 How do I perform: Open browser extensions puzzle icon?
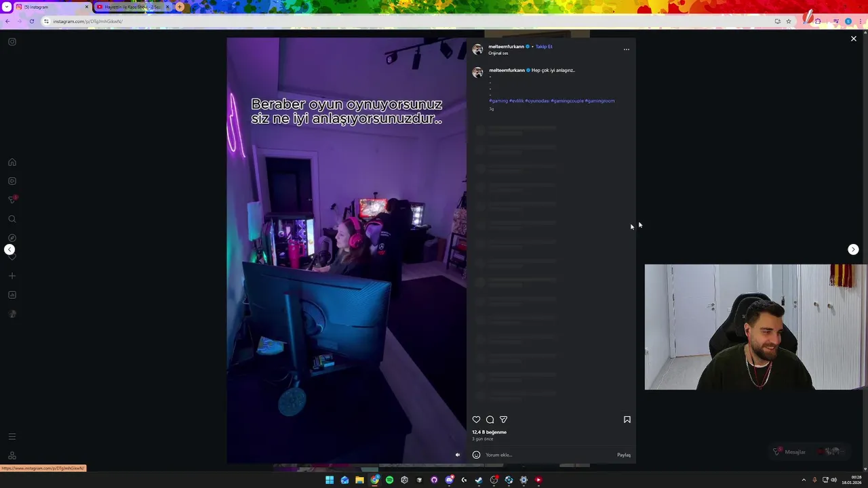point(818,21)
